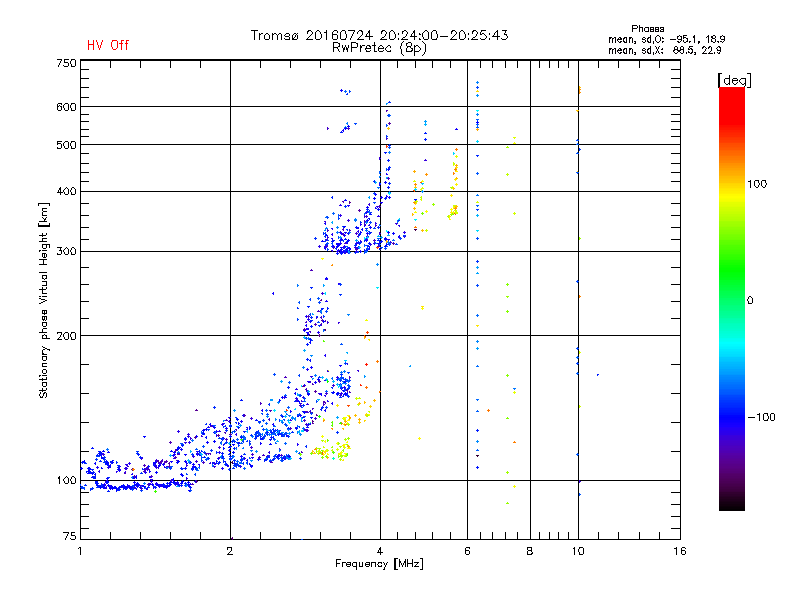Image resolution: width=800 pixels, height=600 pixels.
Task: Click the '300' height axis label
Action: [66, 252]
